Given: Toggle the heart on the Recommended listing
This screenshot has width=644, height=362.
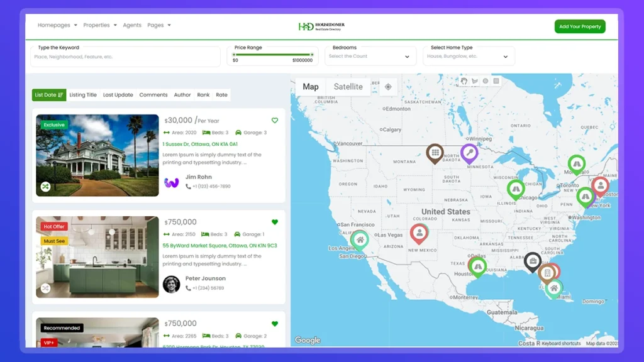Looking at the screenshot, I should point(274,324).
